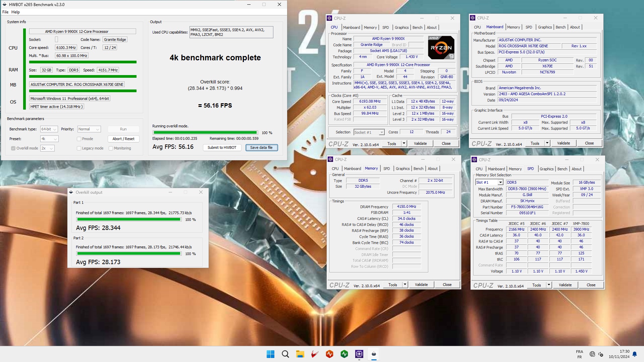644x362 pixels.
Task: Click the Socket checkbox in System info
Action: point(56,40)
